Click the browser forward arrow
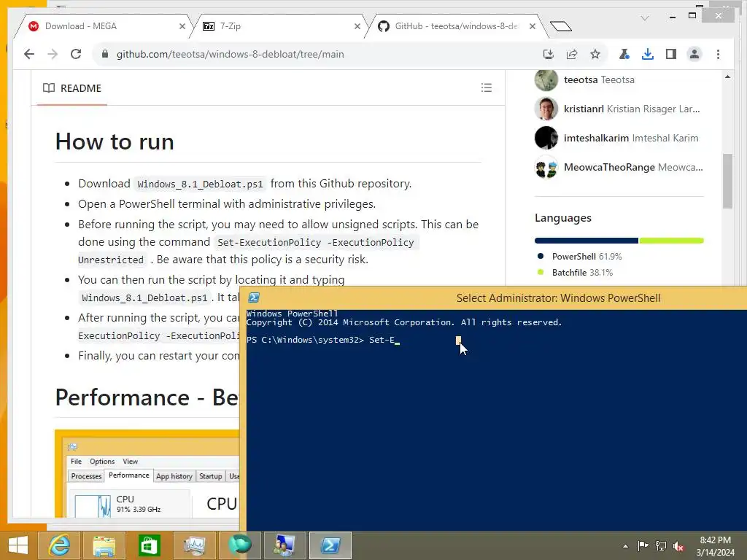The height and width of the screenshot is (560, 747). tap(53, 54)
